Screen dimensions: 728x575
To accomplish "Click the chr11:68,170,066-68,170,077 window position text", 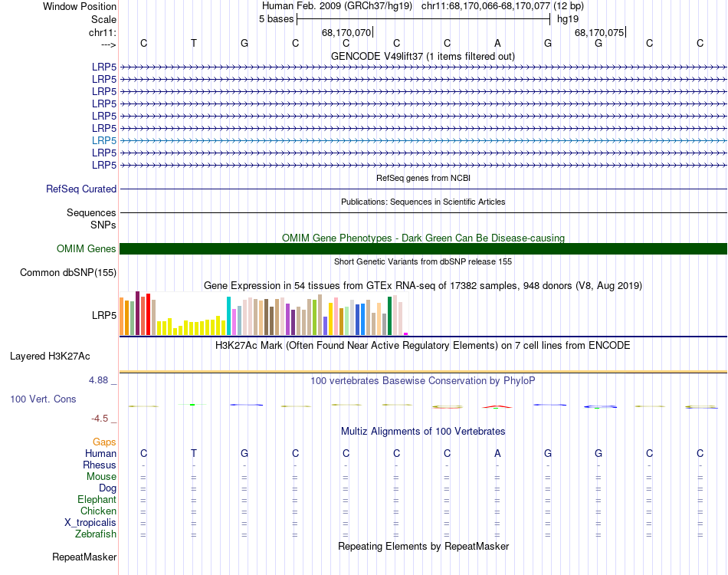I will [x=486, y=6].
